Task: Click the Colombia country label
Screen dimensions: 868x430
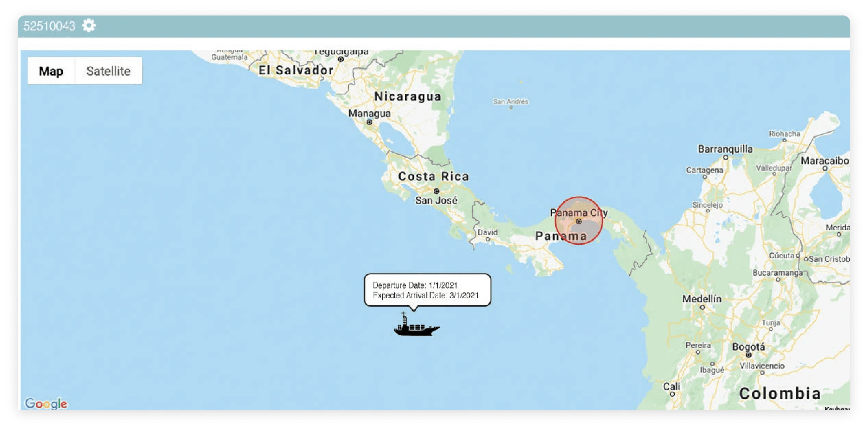Action: [780, 393]
